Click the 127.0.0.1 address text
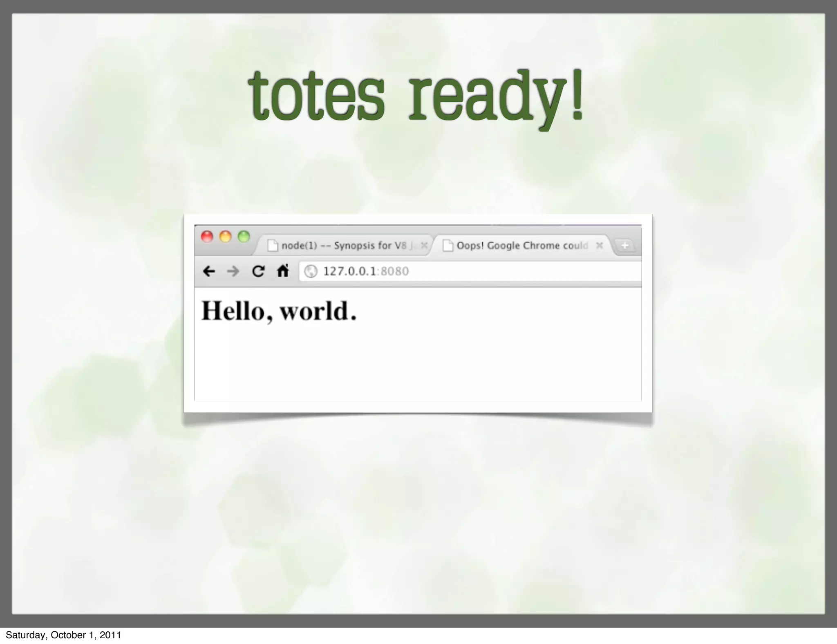 [x=349, y=271]
